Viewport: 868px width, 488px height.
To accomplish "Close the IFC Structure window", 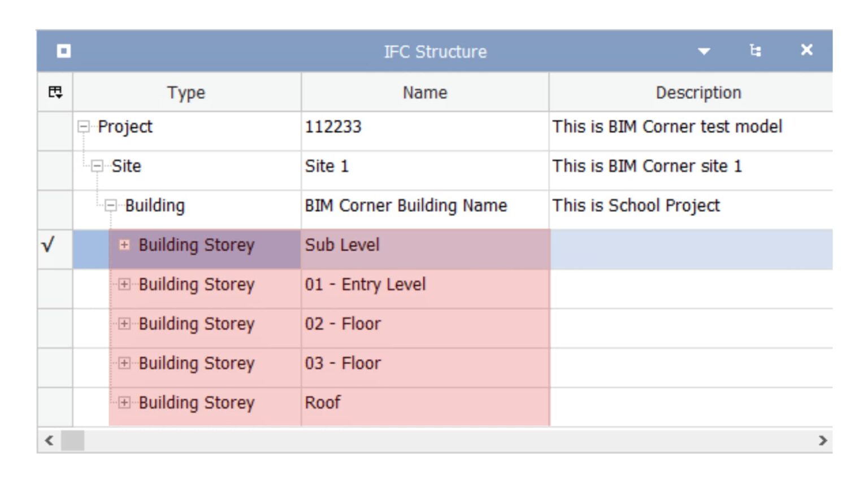I will tap(806, 50).
